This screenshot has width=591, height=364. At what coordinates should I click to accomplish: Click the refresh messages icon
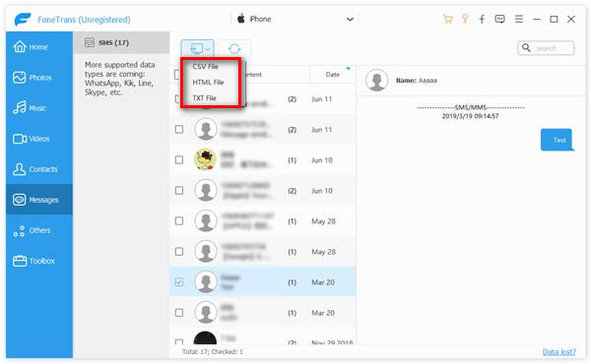(234, 48)
